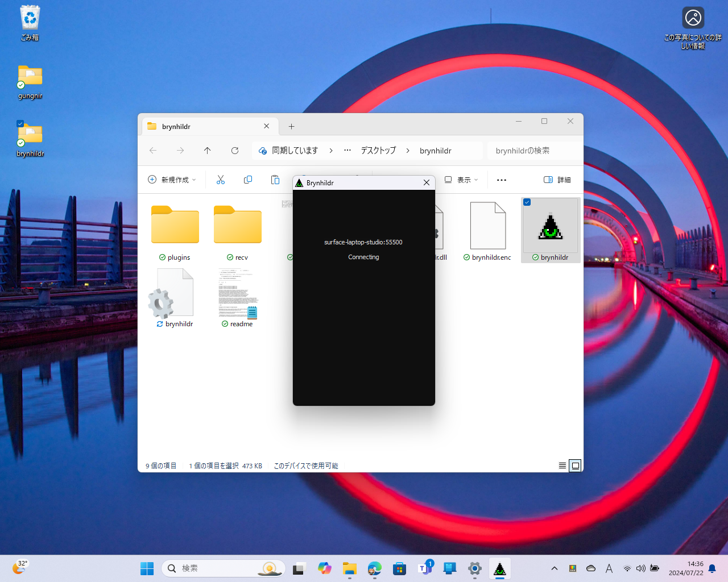Open the see-more ellipsis toolbar menu
This screenshot has width=728, height=582.
click(x=501, y=179)
